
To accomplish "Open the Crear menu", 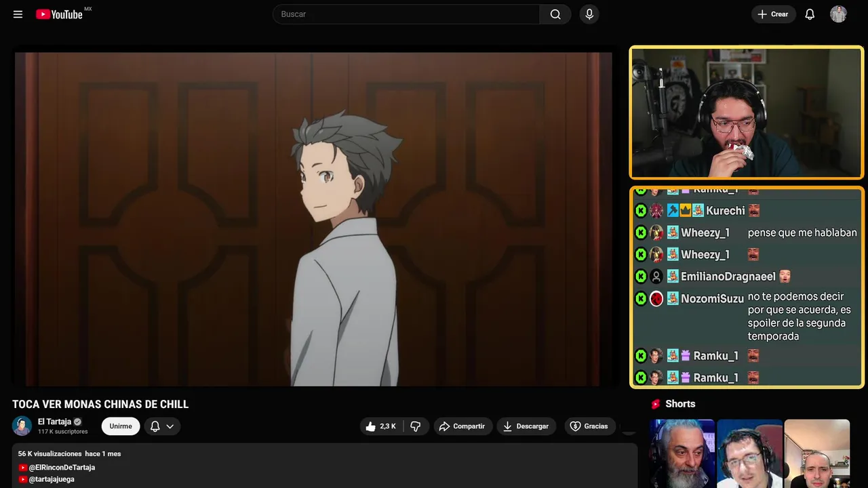I will (773, 14).
